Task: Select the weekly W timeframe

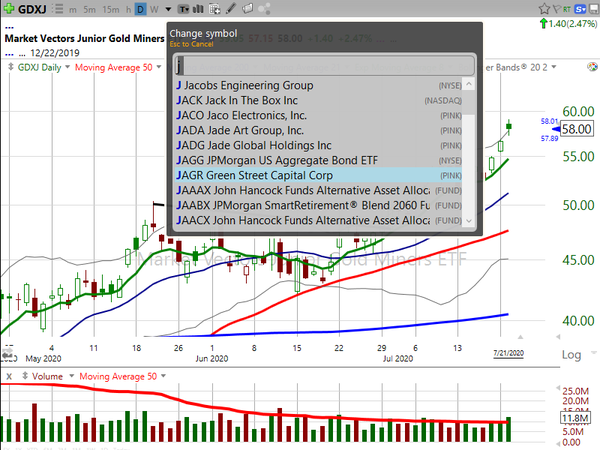Action: tap(156, 9)
